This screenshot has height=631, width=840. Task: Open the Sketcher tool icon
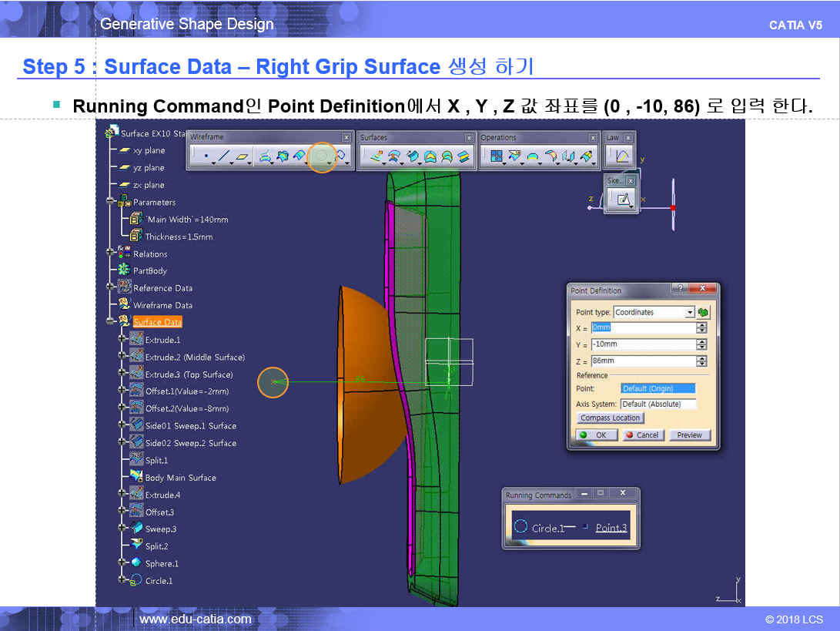620,199
